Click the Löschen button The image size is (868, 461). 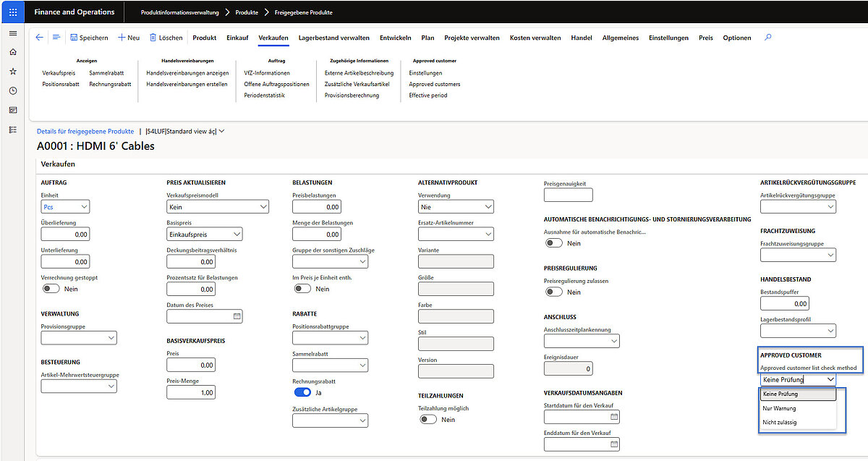pyautogui.click(x=166, y=38)
